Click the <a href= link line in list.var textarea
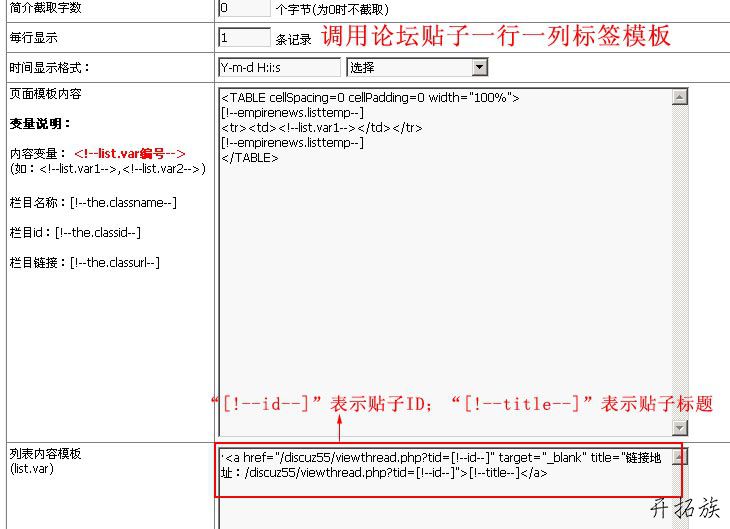The height and width of the screenshot is (529, 730). 441,458
